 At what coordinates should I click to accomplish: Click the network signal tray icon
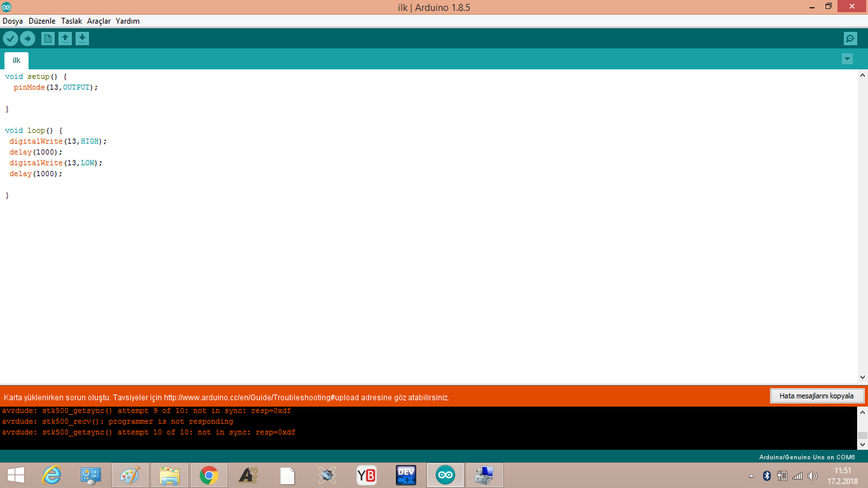click(x=797, y=476)
